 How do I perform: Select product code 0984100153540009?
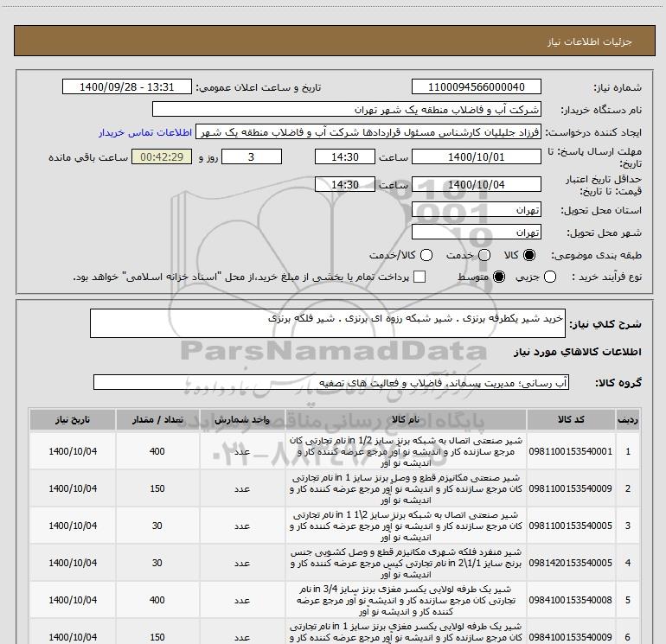pos(571,637)
